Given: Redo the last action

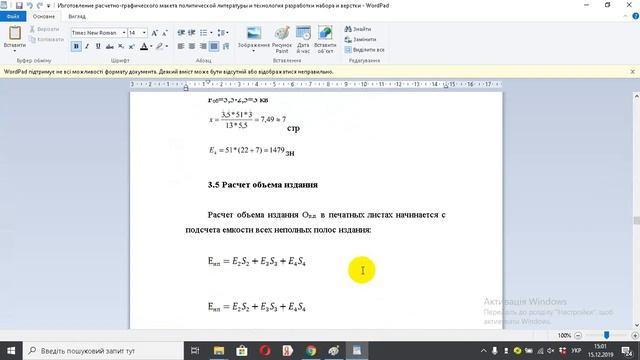Looking at the screenshot, I should (40, 5).
